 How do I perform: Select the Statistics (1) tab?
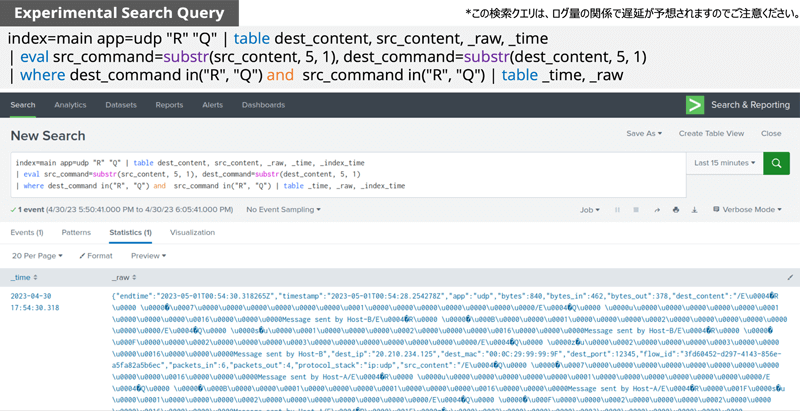pos(130,233)
